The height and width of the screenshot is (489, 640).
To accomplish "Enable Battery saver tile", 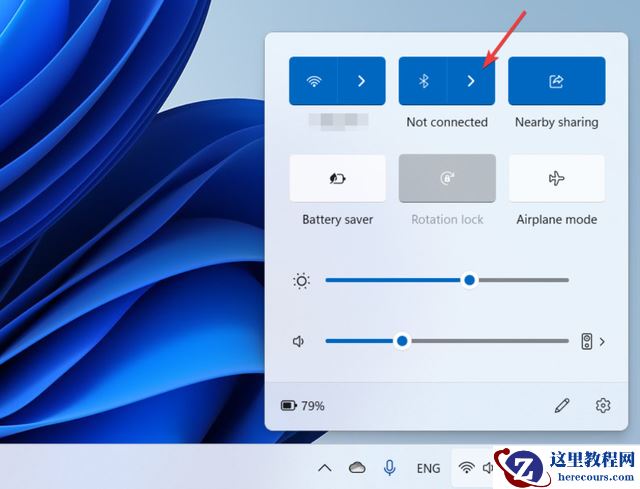I will coord(338,178).
